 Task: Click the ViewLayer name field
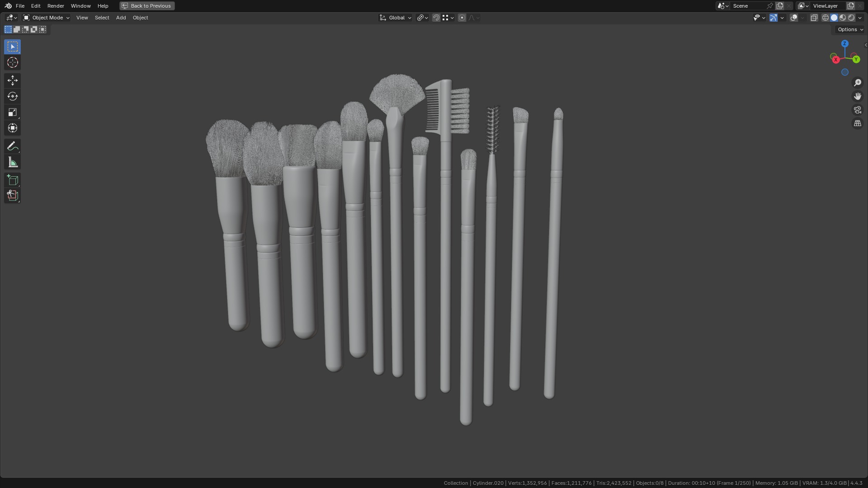click(828, 6)
